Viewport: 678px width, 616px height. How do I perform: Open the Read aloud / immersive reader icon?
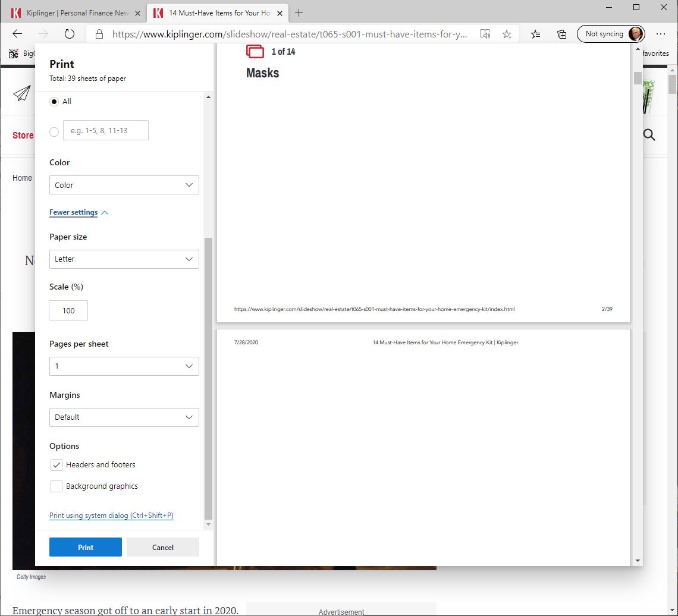coord(485,34)
